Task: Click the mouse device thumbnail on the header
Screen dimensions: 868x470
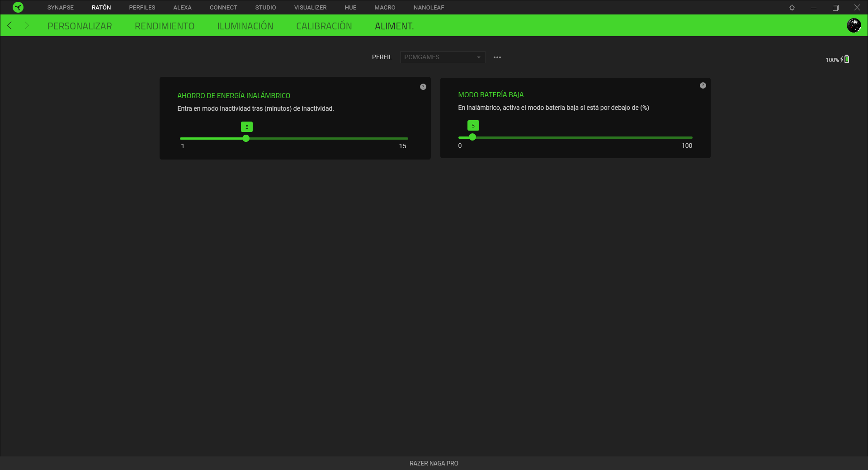Action: pyautogui.click(x=854, y=25)
